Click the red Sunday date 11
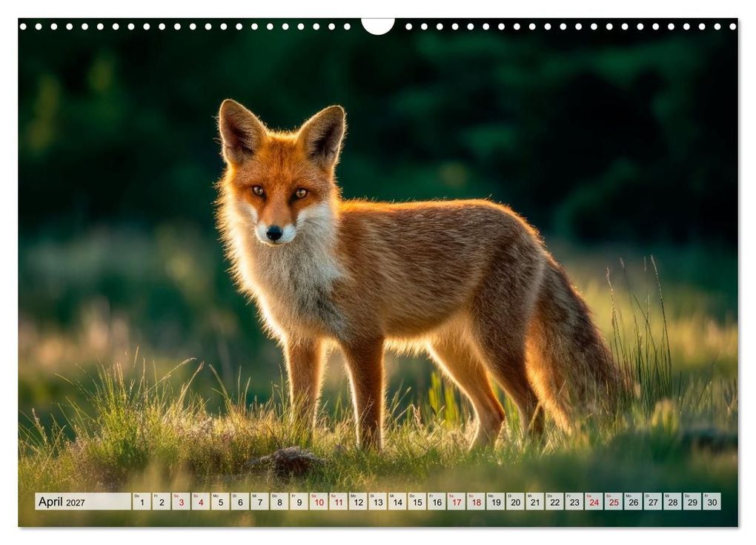 [x=339, y=501]
